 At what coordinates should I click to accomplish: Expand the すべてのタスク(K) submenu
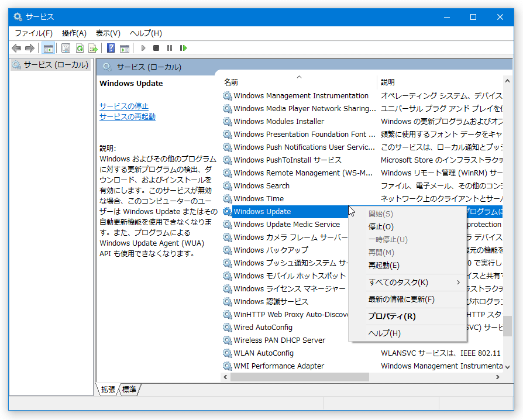(x=407, y=283)
